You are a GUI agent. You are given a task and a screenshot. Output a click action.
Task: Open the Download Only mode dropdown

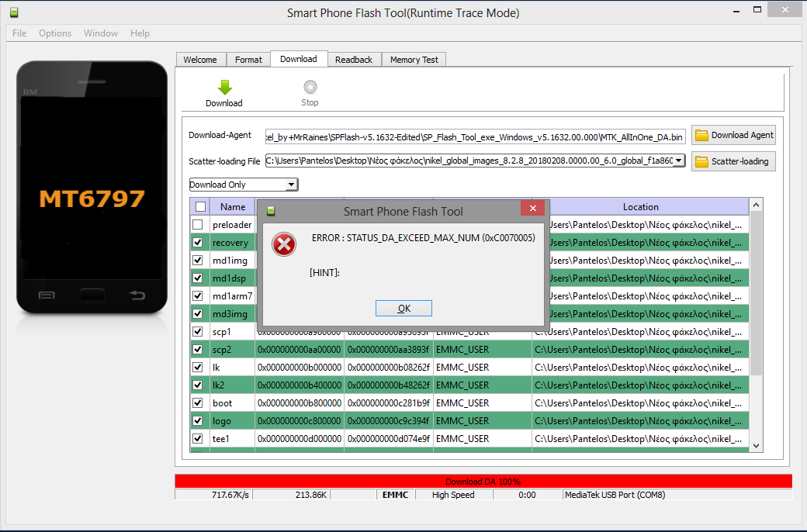[291, 185]
